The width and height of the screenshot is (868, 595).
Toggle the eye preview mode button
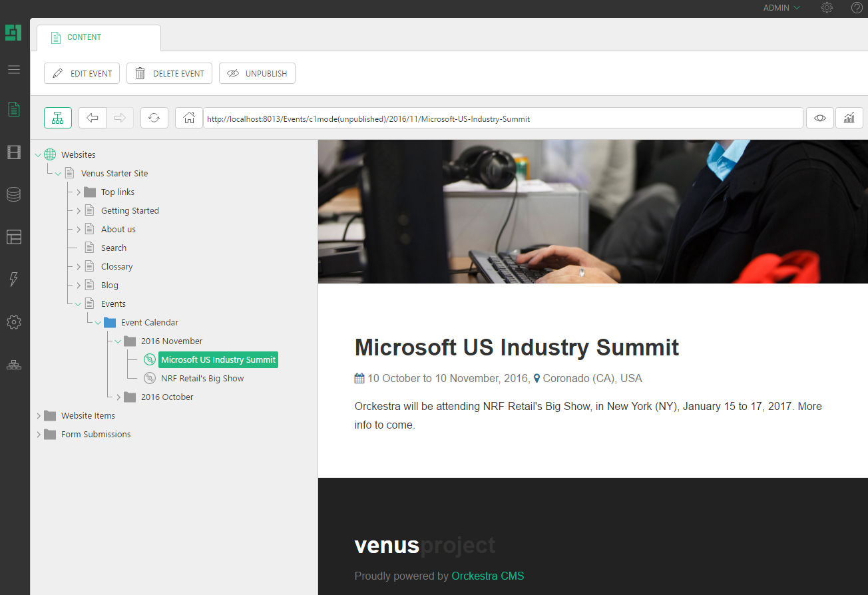[x=820, y=118]
